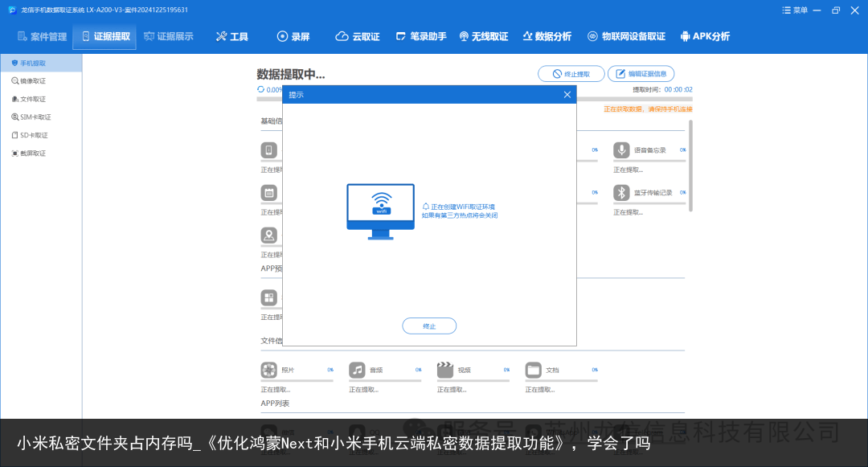Screen dimensions: 868x467
Task: Click the 蓝牙传输记录 Bluetooth icon
Action: [621, 193]
